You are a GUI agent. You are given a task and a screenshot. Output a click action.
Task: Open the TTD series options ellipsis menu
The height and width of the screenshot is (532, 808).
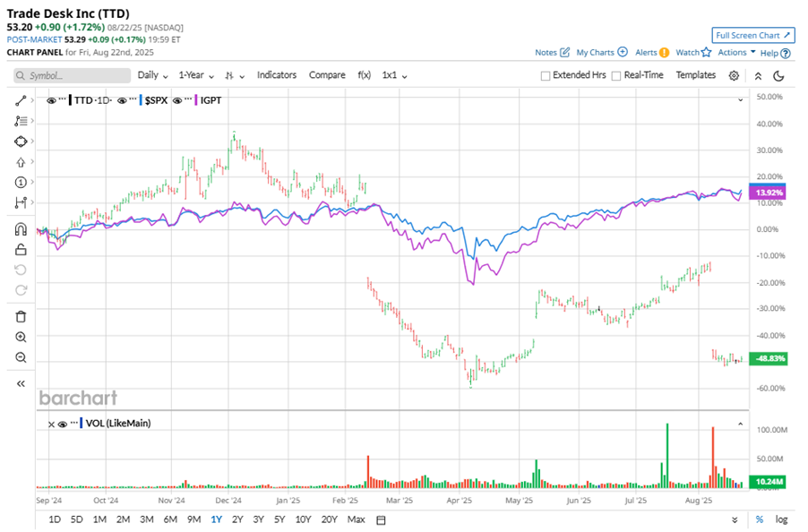[x=63, y=99]
